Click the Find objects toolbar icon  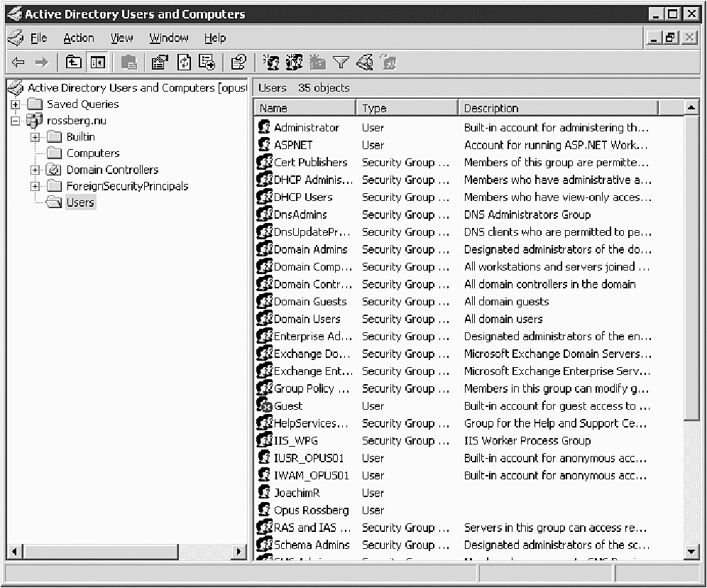(365, 62)
